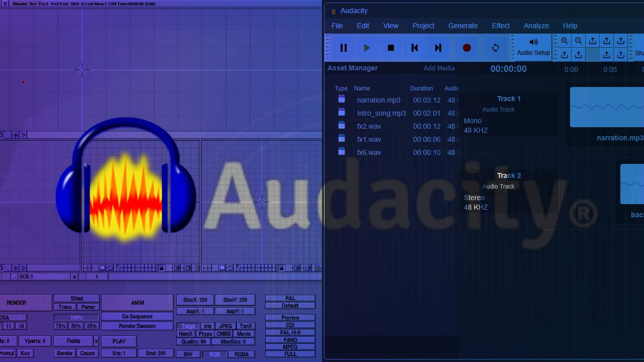Click the ANIM button in Blender

(137, 303)
